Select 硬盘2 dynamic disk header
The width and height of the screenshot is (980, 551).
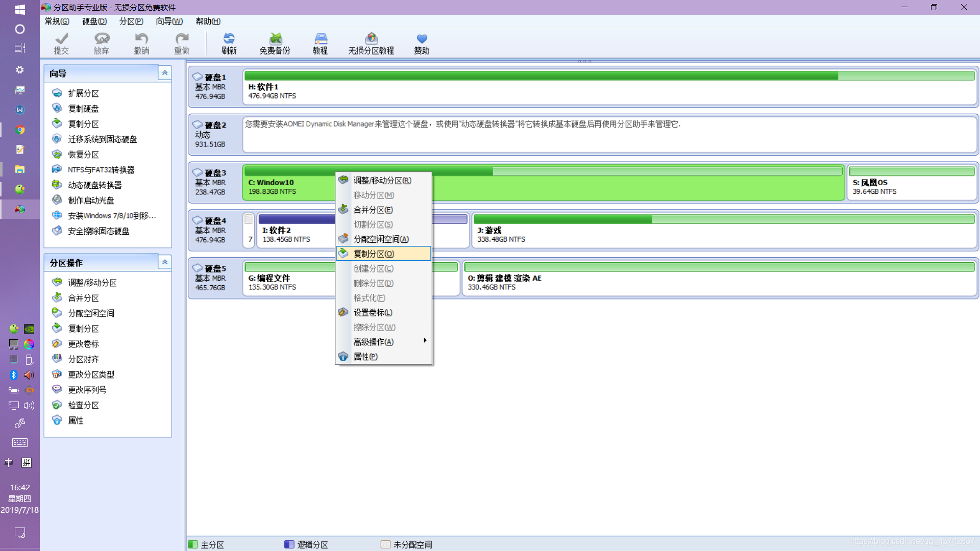(x=215, y=134)
